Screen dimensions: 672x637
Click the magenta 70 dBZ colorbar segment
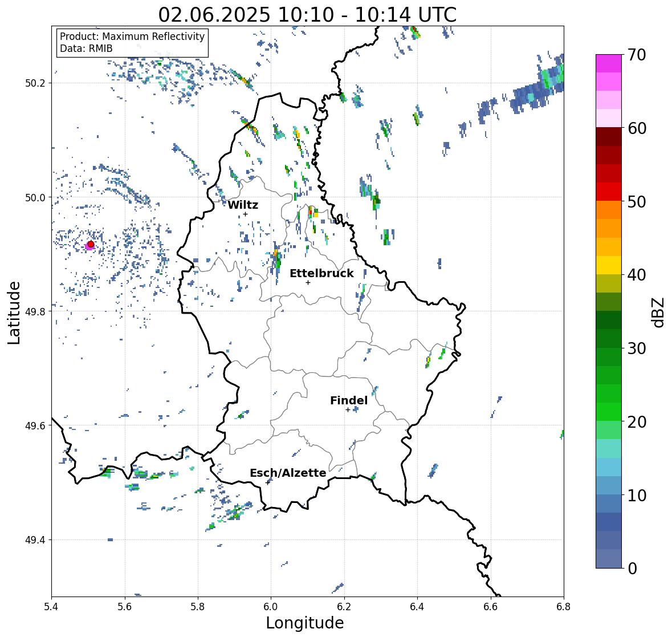pos(609,63)
